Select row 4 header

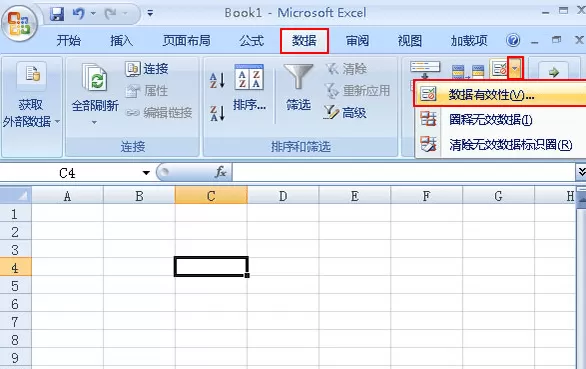(x=15, y=267)
